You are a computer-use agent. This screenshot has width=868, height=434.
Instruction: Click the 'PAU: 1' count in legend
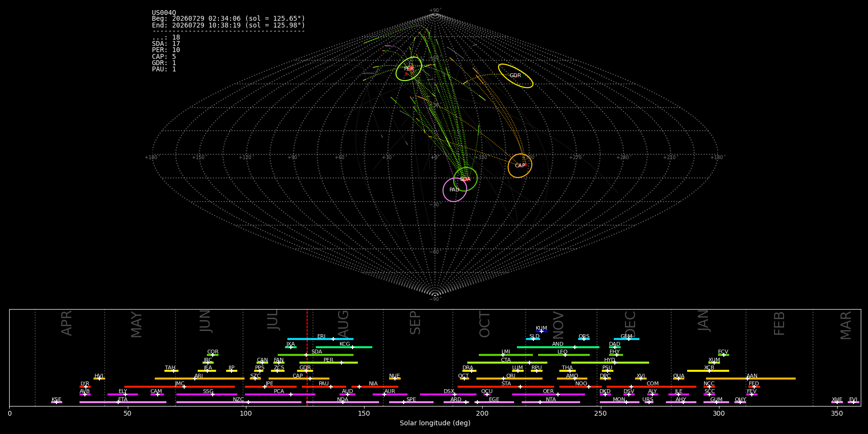click(164, 69)
